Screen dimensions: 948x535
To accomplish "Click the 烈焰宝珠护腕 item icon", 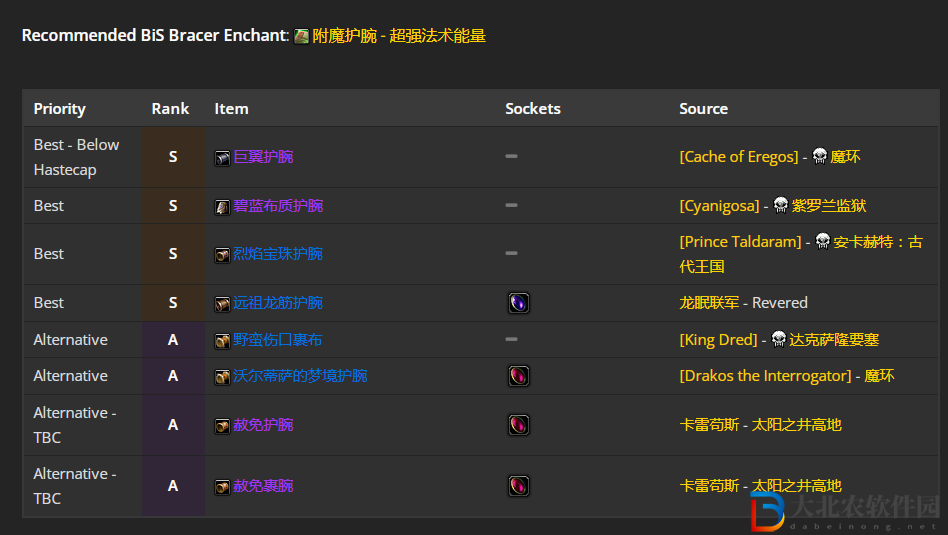I will [x=222, y=255].
